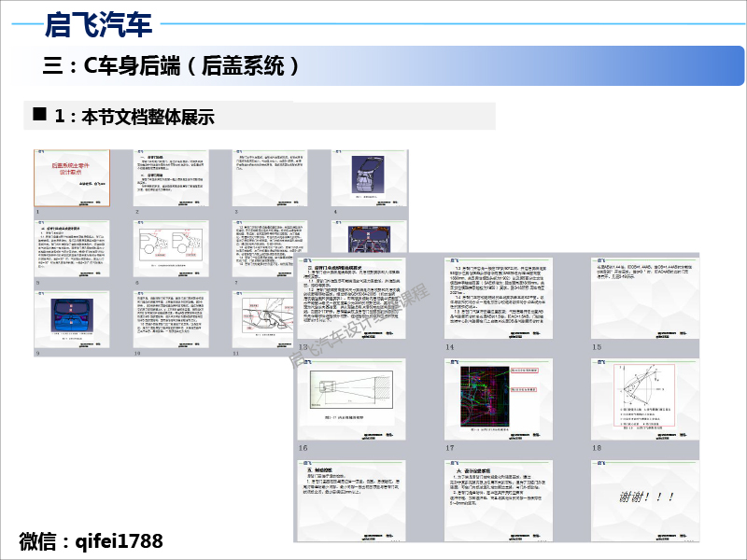Select the final 谢谢!!! slide thumbnail

click(x=645, y=500)
